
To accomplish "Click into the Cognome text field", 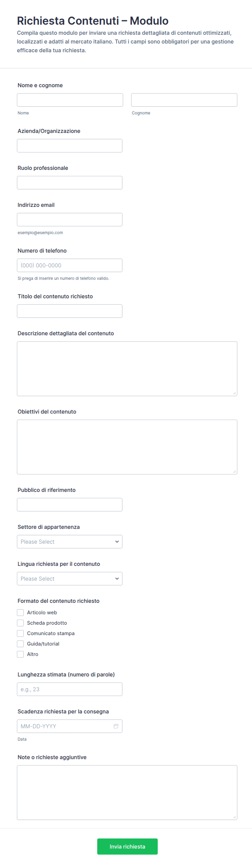I will tap(184, 100).
